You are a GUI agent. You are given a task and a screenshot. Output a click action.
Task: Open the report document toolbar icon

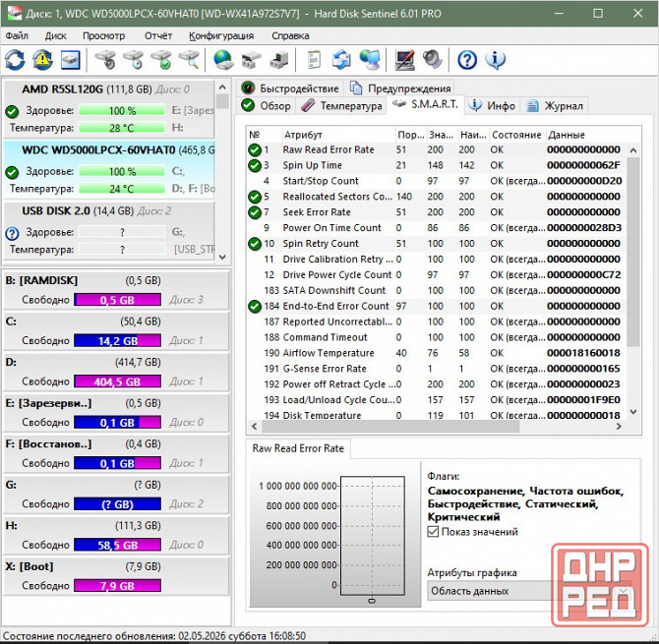click(314, 60)
